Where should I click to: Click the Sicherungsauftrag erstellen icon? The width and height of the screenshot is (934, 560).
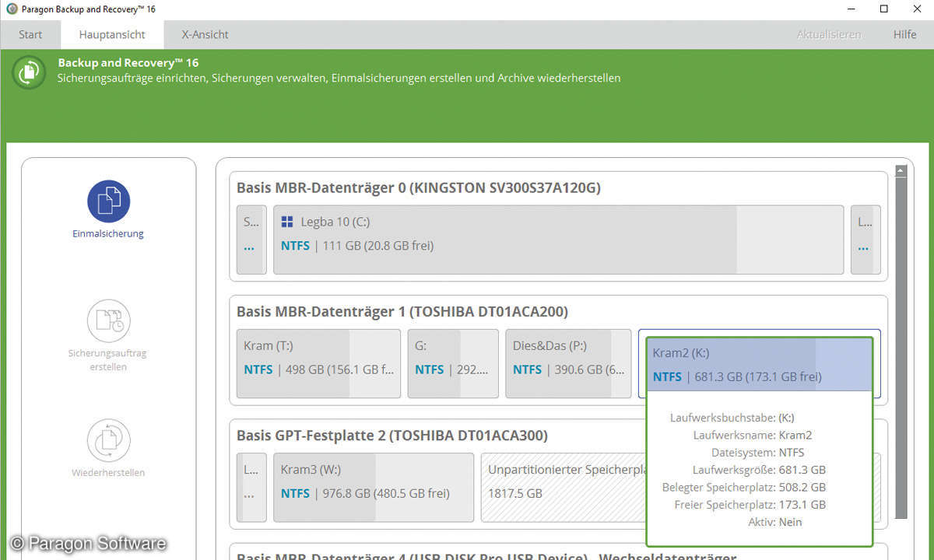(x=108, y=320)
